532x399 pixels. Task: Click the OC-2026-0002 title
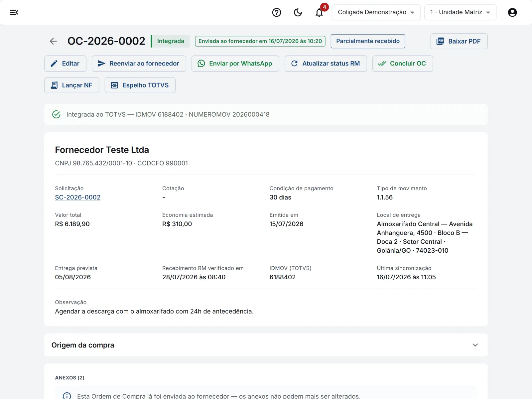click(106, 41)
